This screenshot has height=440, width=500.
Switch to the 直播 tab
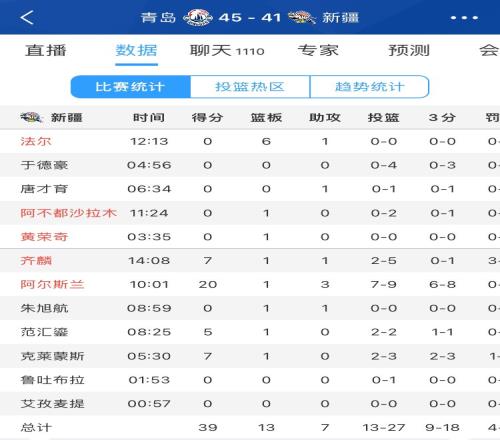[46, 51]
